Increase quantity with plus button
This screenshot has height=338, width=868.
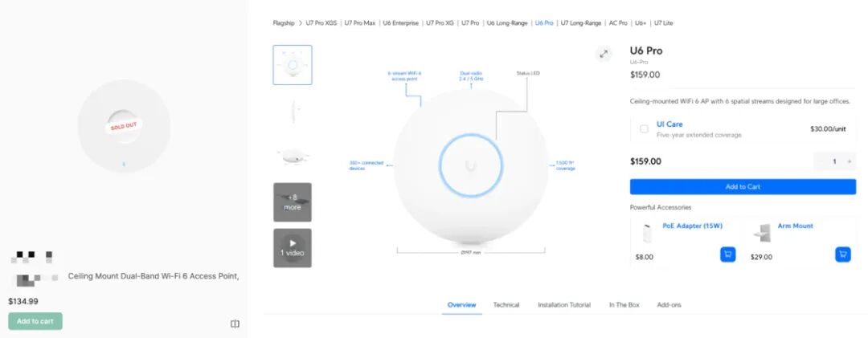pos(850,161)
